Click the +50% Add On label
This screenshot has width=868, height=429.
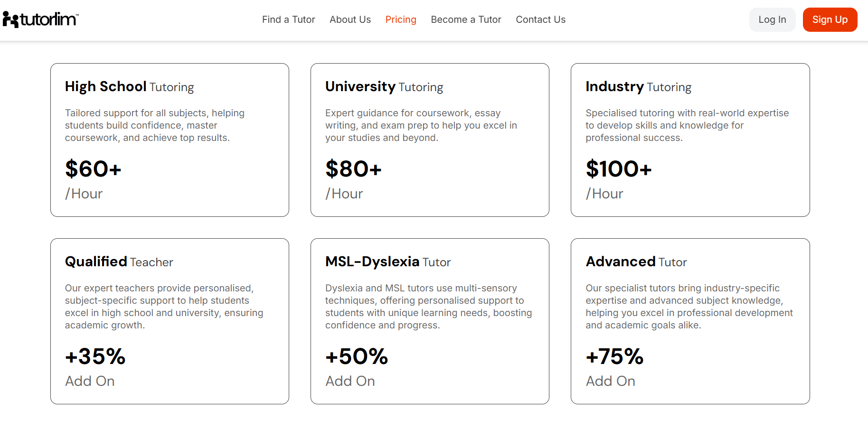[x=357, y=357]
